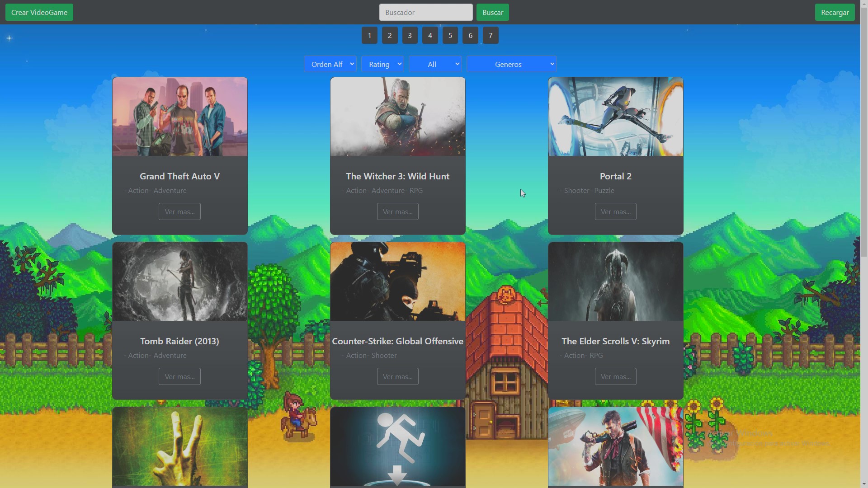Go to page 3
The image size is (868, 488).
(410, 35)
